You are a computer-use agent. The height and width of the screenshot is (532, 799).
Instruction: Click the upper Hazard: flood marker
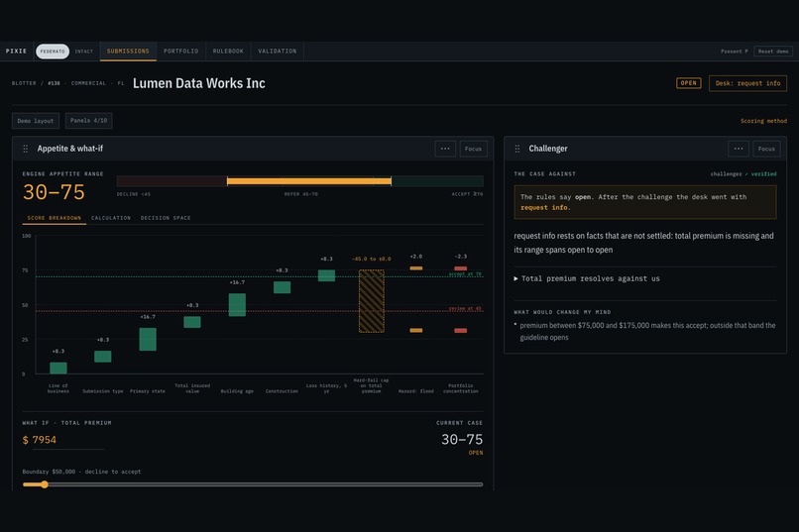point(415,267)
